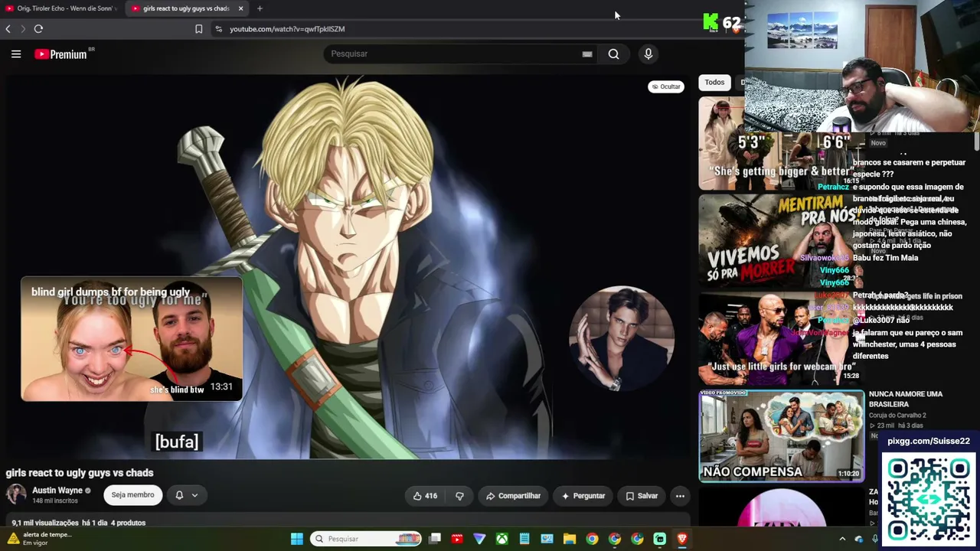Open Notepad from the taskbar
Viewport: 980px width, 551px height.
[x=524, y=539]
